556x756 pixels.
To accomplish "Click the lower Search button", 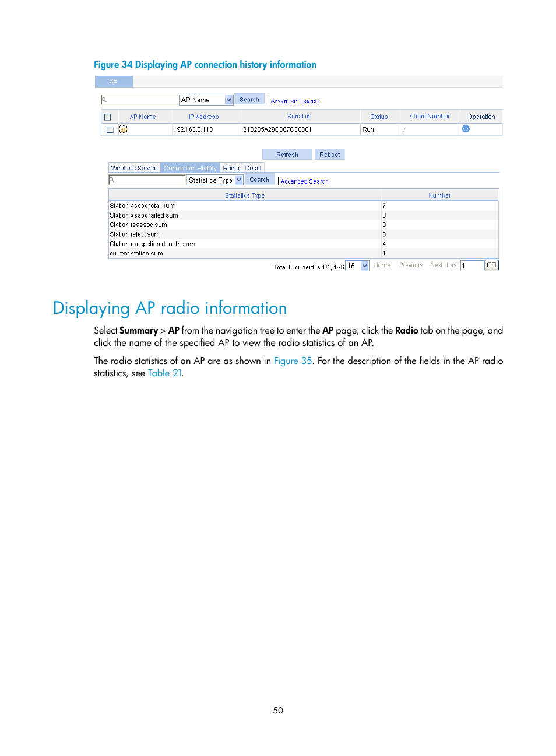I will click(x=259, y=180).
